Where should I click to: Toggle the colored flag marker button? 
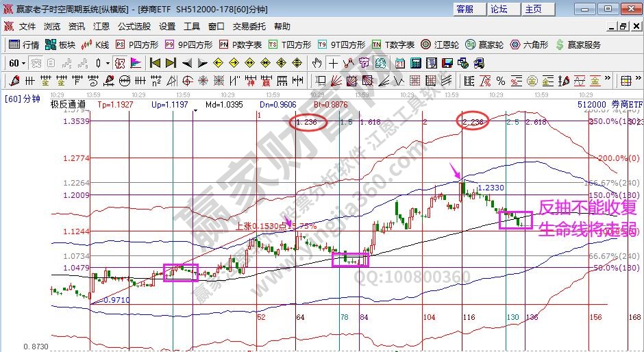136,63
